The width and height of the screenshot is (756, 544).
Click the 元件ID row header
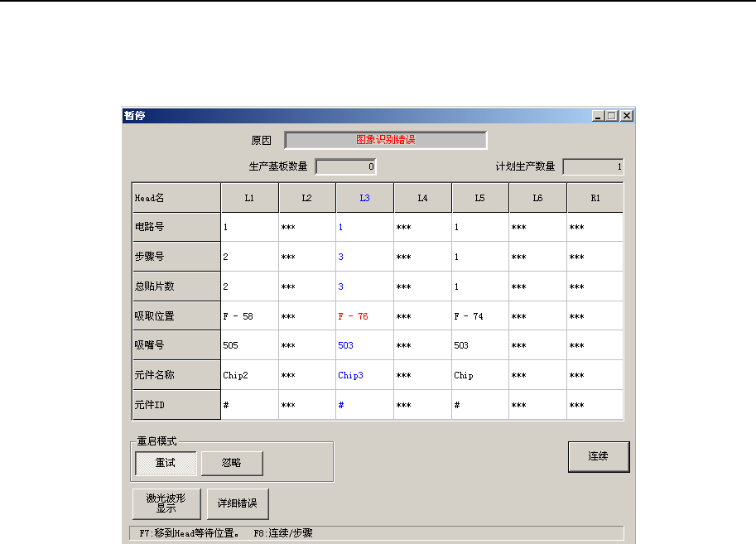click(176, 405)
